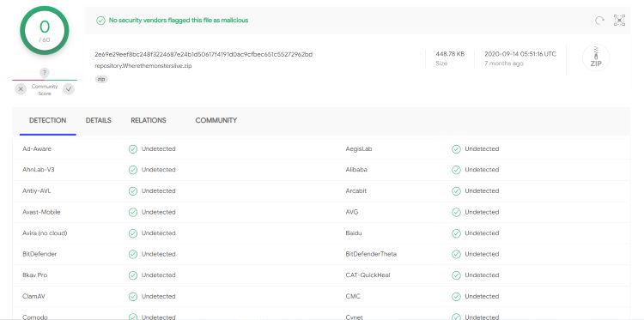Click the 2020-09-14 05:51:16 UTC timestamp
Viewport: 644px width, 320px height.
click(520, 54)
